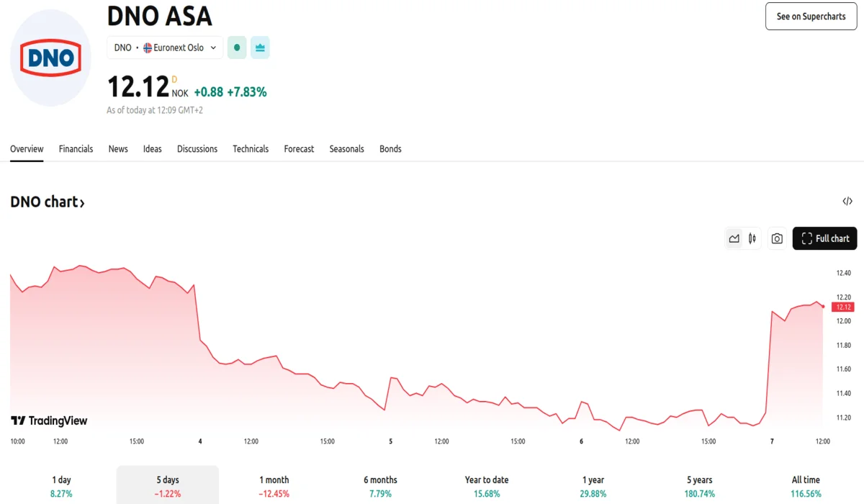Click the crown primary listing icon
Viewport: 864px width, 504px height.
pos(261,48)
